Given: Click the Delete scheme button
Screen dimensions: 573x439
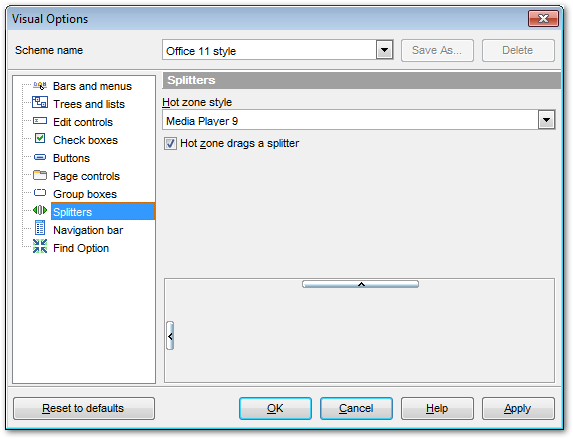Looking at the screenshot, I should 518,50.
